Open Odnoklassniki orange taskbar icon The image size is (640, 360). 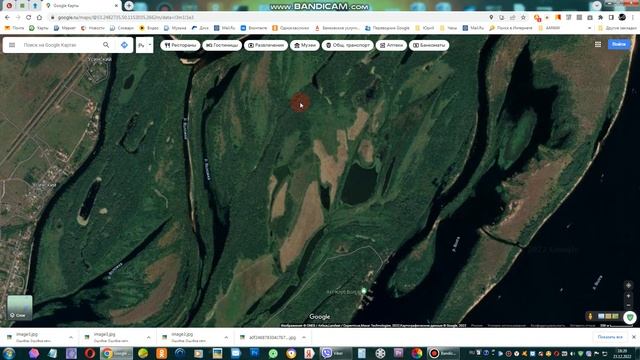tap(162, 353)
